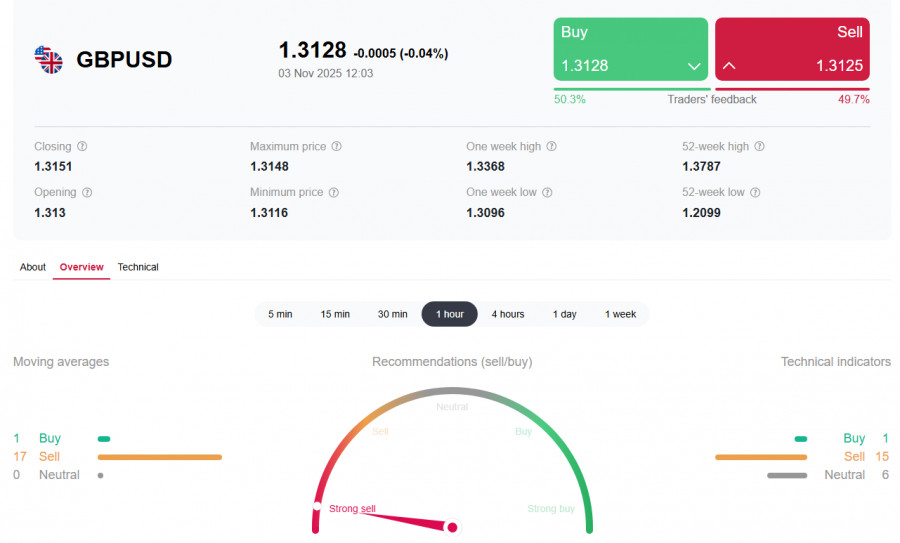Click the help icon next to Closing
Screen dimensions: 900x543
pos(82,146)
